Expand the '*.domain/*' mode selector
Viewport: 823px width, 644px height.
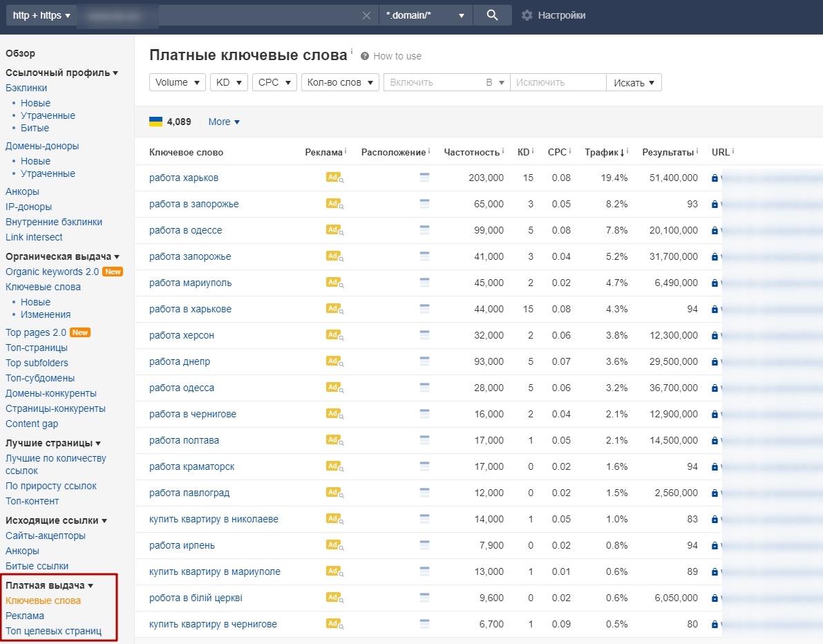click(426, 15)
